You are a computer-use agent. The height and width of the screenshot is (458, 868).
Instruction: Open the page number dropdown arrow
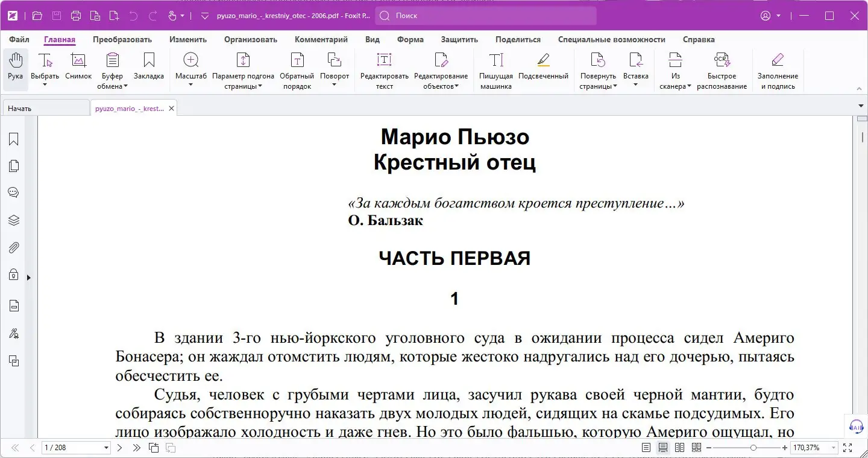coord(107,448)
